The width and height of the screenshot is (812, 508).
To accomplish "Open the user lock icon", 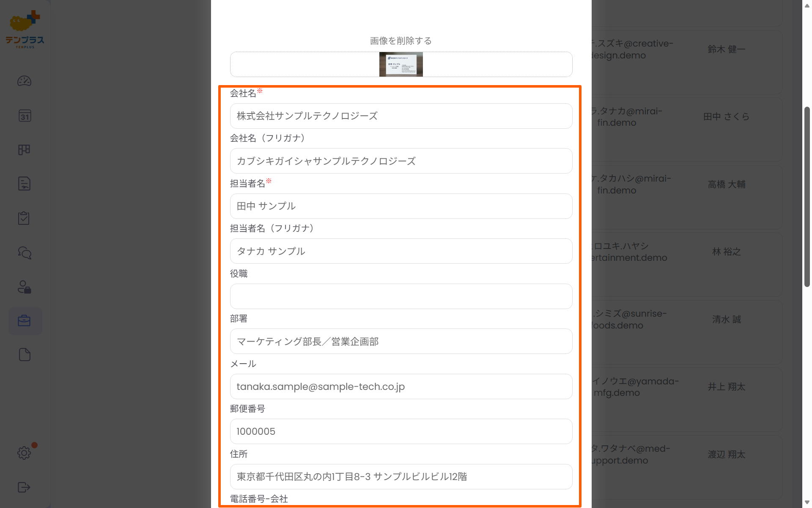I will pos(24,287).
